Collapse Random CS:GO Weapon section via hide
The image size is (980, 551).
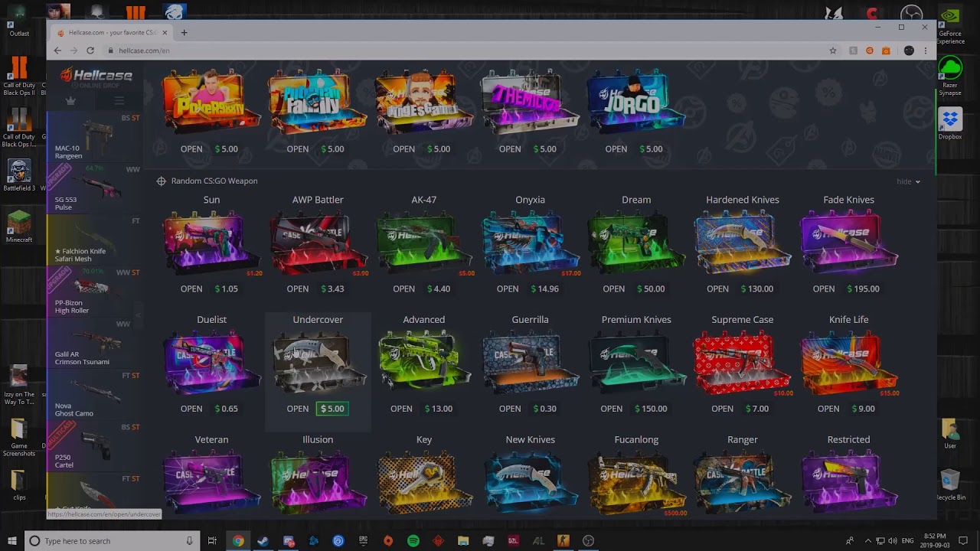908,181
